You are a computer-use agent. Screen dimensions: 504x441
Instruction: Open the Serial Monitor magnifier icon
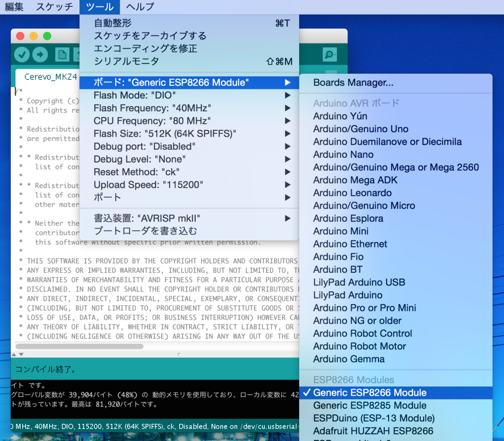(329, 55)
